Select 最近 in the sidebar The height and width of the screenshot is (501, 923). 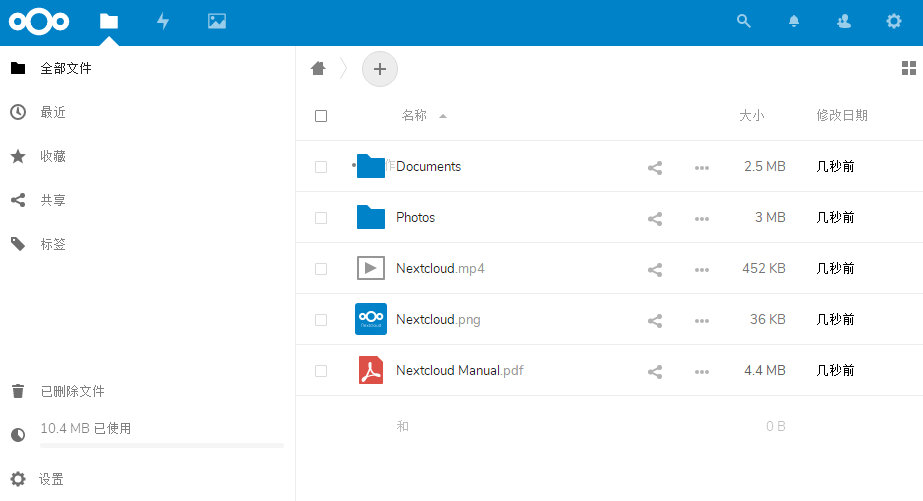(x=147, y=112)
